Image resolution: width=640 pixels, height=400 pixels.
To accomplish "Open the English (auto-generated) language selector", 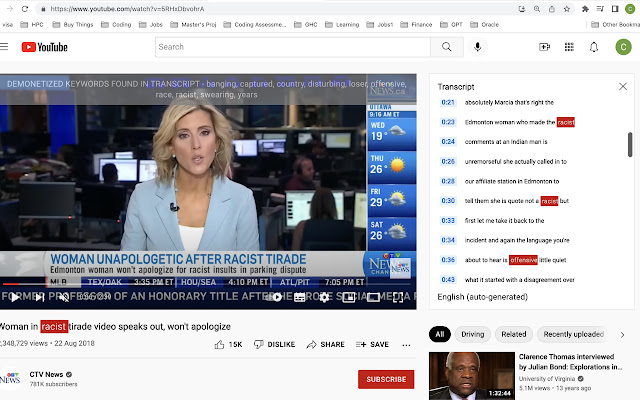I will point(482,297).
